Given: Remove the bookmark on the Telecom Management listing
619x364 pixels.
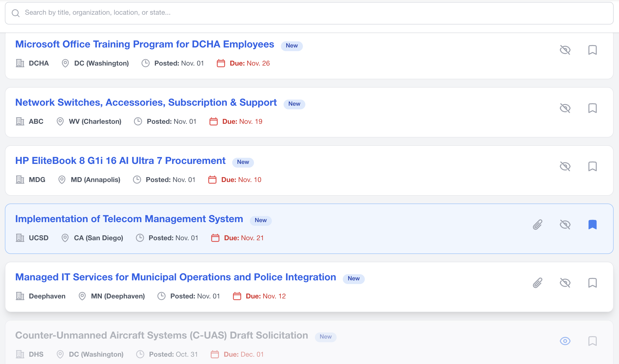Looking at the screenshot, I should point(593,224).
